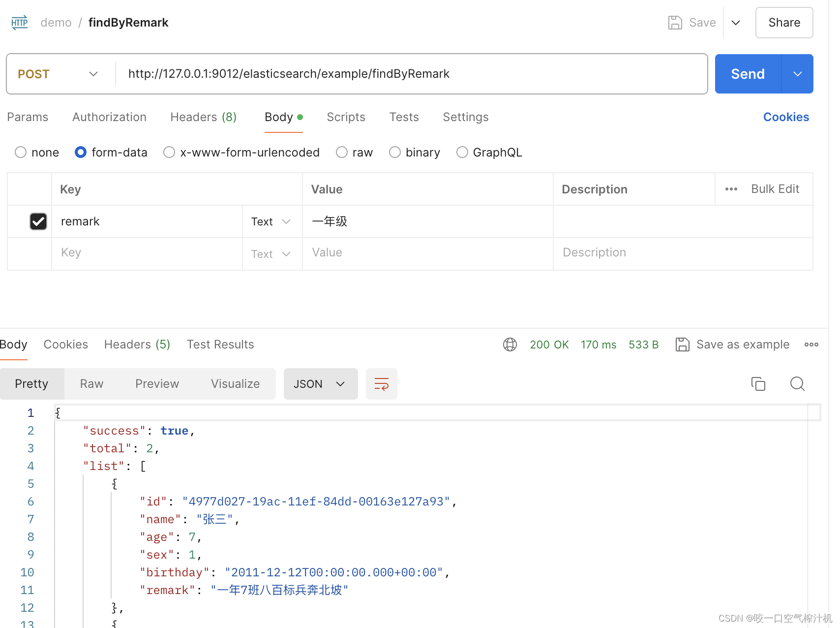Open the JSON response format dropdown
840x628 pixels.
(x=321, y=384)
